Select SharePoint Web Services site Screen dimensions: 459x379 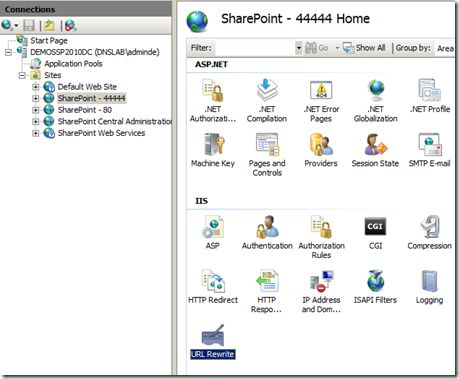pos(101,133)
